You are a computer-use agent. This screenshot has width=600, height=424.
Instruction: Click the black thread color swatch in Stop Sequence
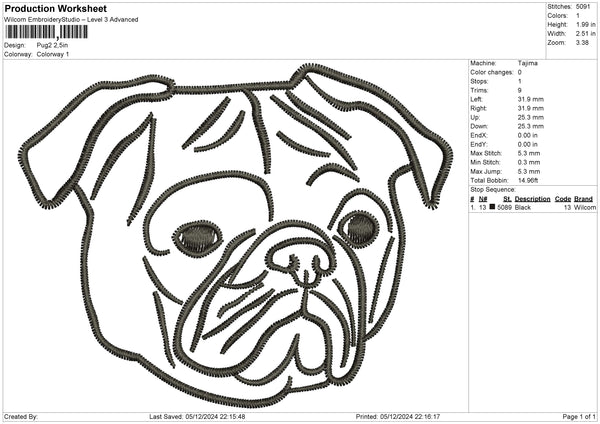pos(492,207)
